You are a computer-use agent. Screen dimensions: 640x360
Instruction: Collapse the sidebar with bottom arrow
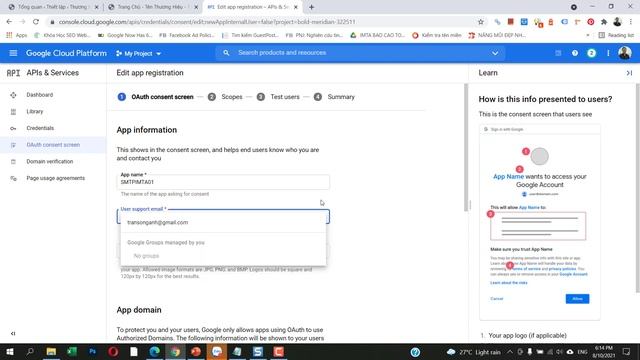(x=13, y=333)
